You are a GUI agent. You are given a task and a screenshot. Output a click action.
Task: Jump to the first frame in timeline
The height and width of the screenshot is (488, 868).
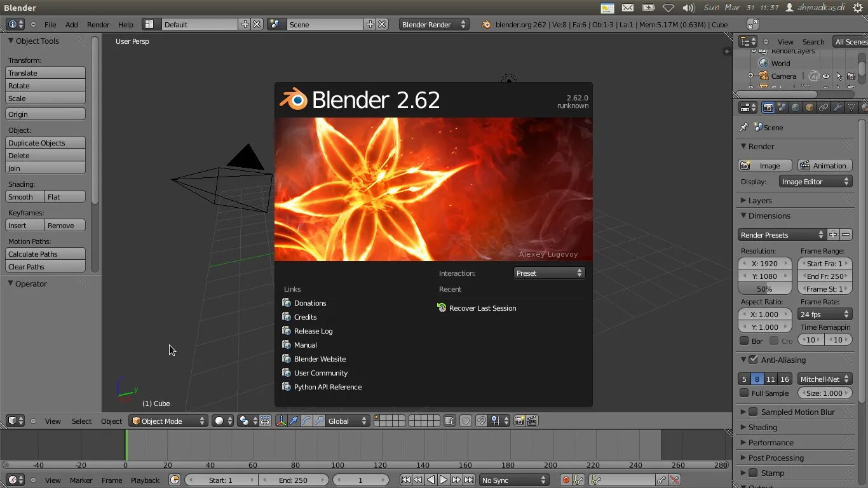(x=405, y=480)
